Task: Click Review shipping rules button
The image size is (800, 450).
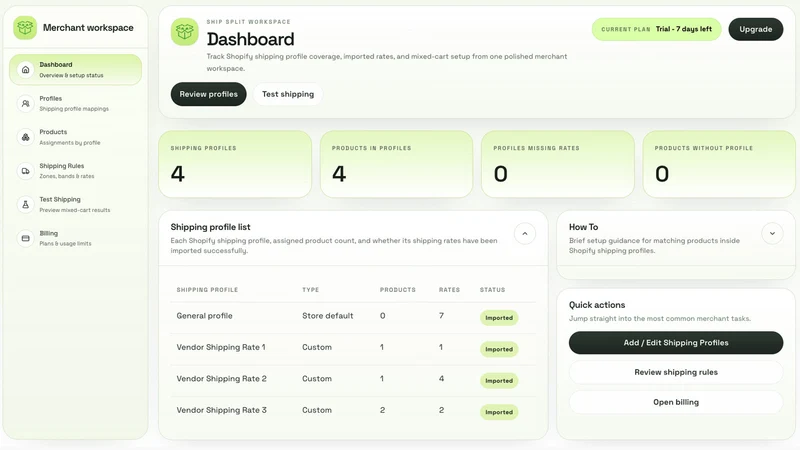Action: 676,372
